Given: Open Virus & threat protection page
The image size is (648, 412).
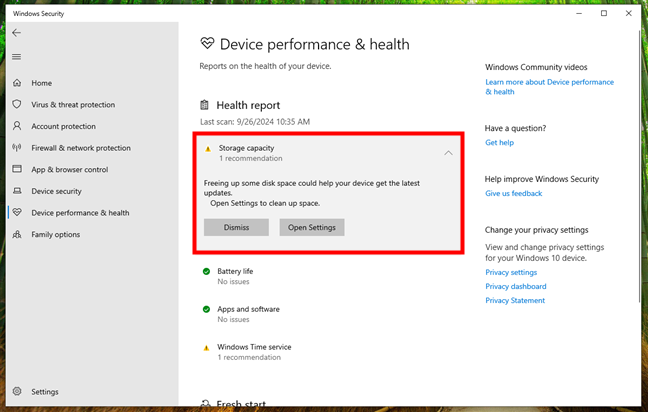Looking at the screenshot, I should pyautogui.click(x=73, y=105).
